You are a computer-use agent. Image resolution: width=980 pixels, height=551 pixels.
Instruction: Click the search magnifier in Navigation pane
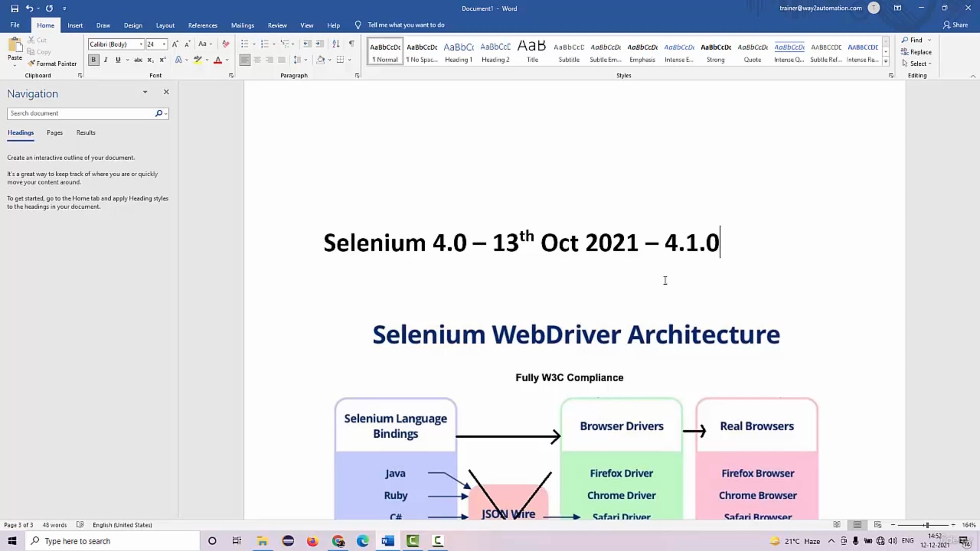point(159,113)
